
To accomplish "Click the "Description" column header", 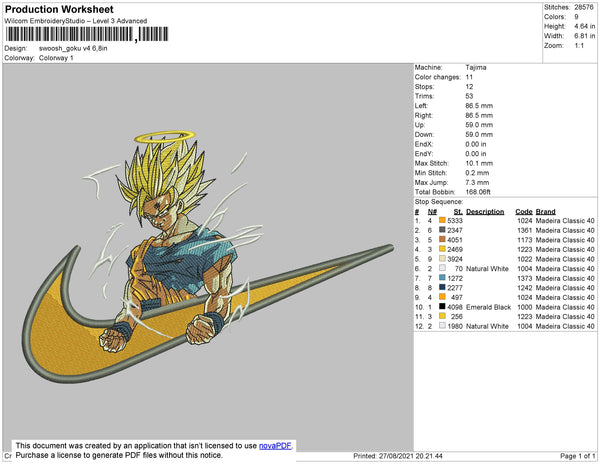I will click(x=485, y=212).
